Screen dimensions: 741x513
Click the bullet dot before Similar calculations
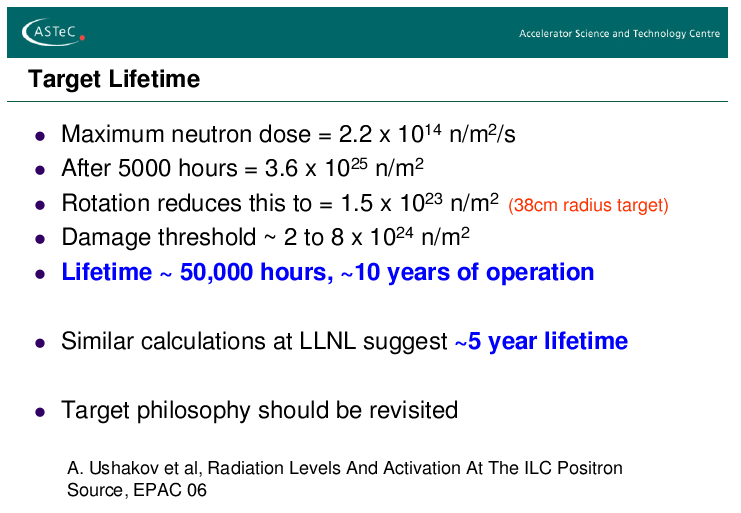tap(40, 342)
